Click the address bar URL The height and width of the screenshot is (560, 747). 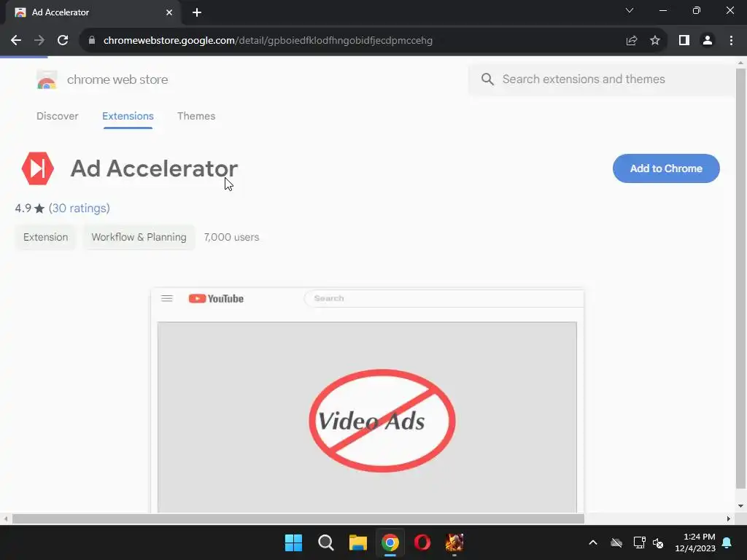tap(268, 41)
